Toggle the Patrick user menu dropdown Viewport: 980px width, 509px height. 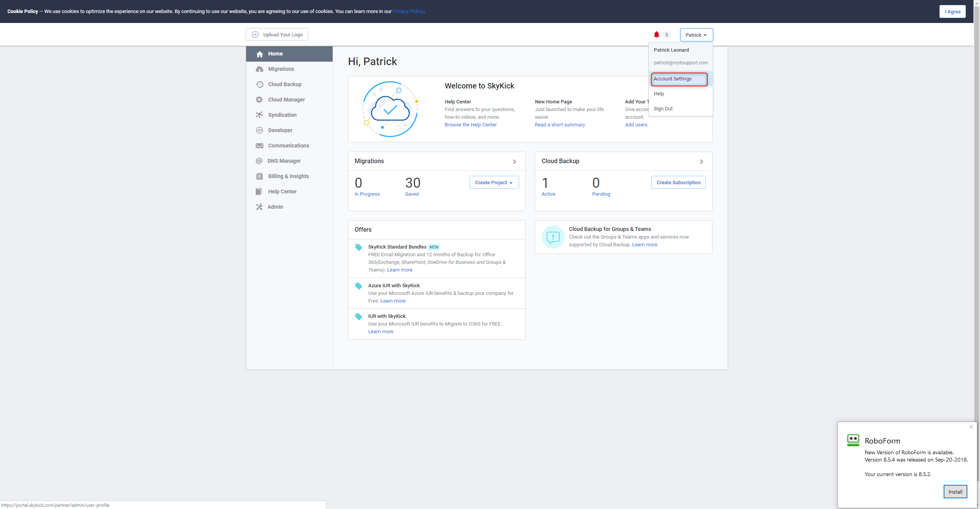coord(696,35)
